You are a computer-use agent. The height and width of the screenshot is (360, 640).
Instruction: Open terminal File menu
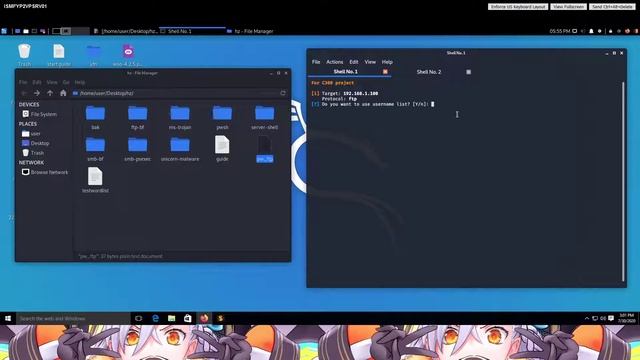point(316,62)
